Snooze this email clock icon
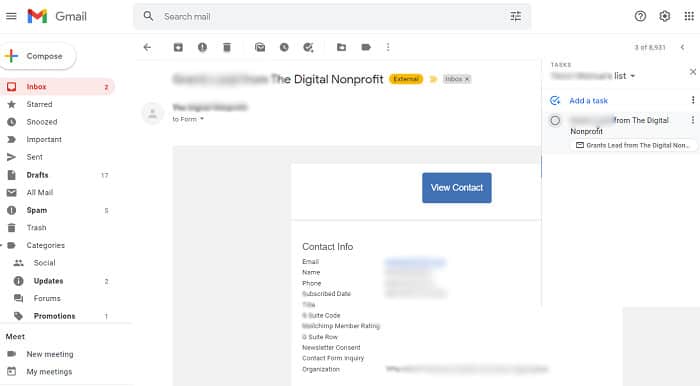The image size is (700, 386). (x=284, y=47)
